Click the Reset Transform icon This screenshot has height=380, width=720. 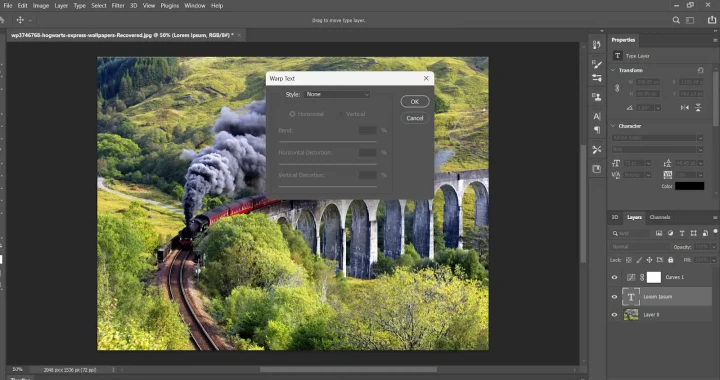click(x=700, y=70)
